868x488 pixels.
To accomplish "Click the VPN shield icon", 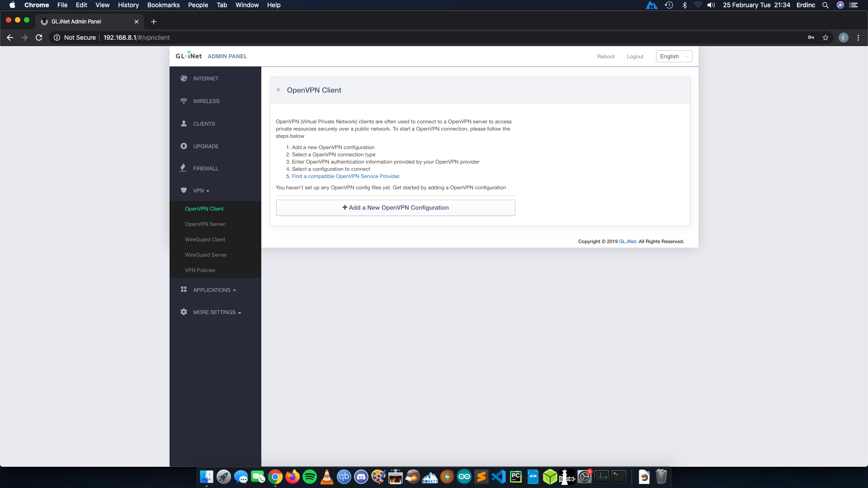I will (x=184, y=190).
